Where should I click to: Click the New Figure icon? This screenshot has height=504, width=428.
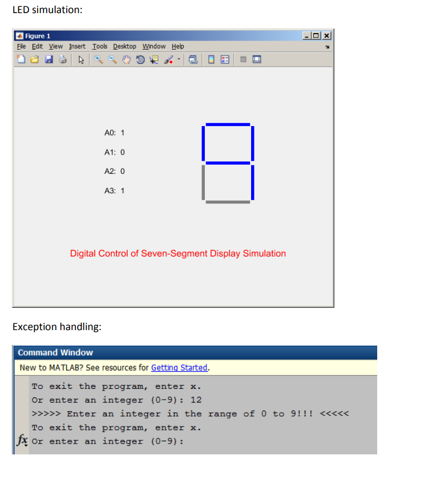(x=21, y=59)
